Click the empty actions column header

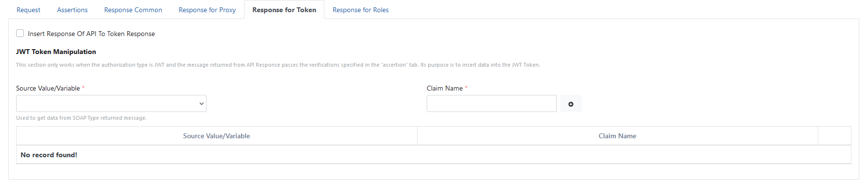point(834,136)
